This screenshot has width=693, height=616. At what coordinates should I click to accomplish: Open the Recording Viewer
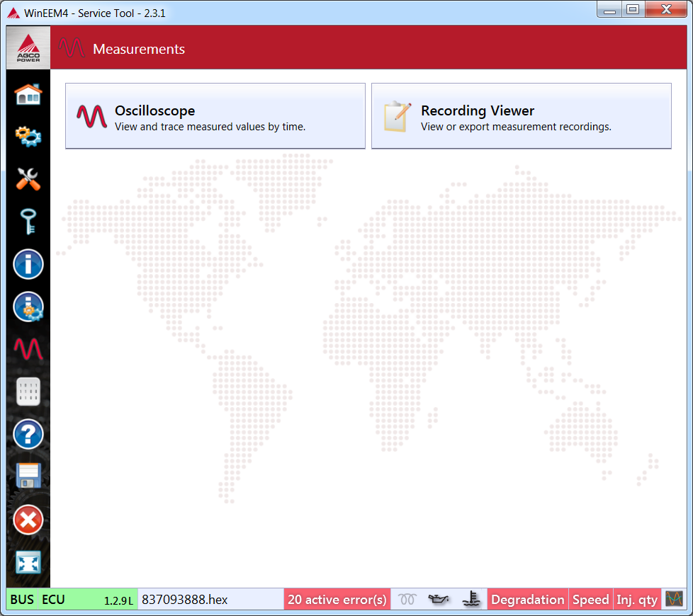(521, 116)
